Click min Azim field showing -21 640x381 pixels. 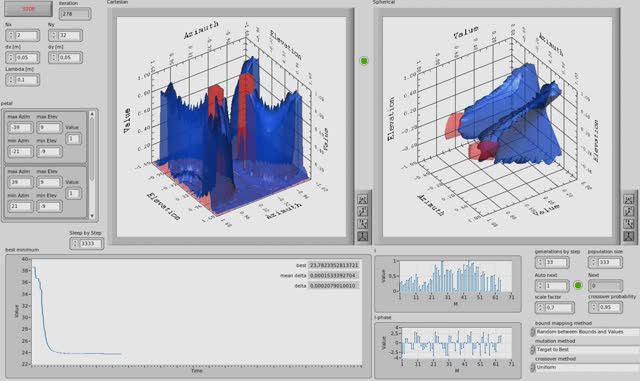pos(20,152)
